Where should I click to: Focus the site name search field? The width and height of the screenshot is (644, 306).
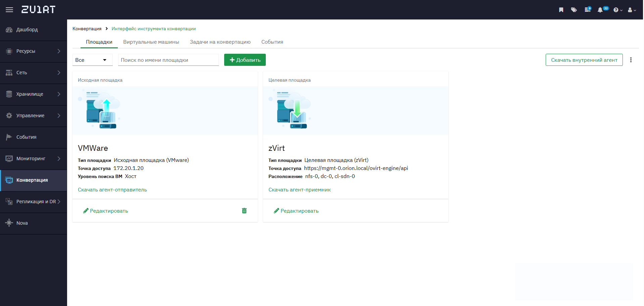point(168,60)
